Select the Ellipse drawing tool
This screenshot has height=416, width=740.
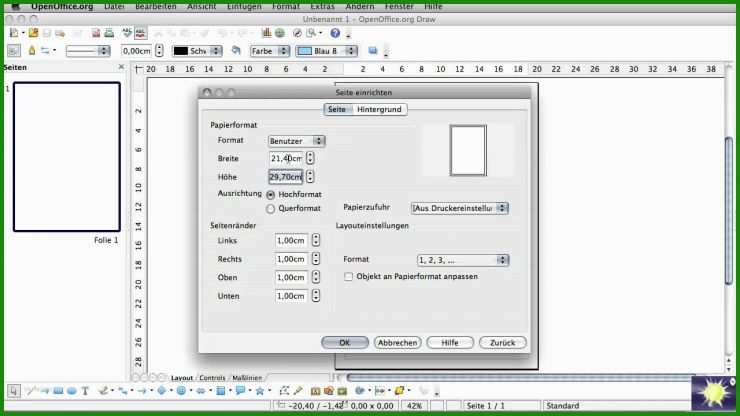click(x=72, y=391)
